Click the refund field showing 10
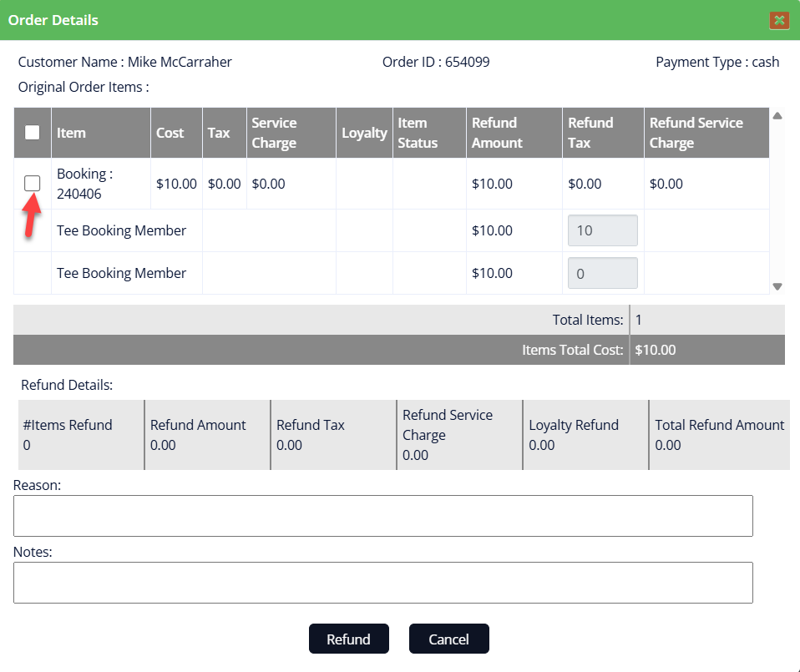The image size is (800, 672). coord(602,230)
